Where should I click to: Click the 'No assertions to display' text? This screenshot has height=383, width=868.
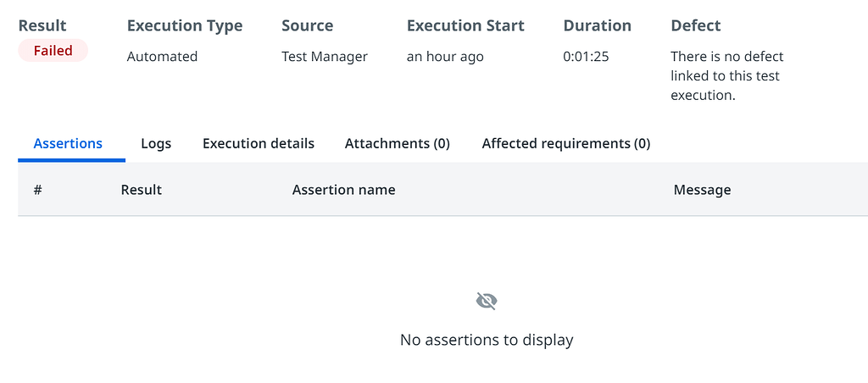pos(487,340)
